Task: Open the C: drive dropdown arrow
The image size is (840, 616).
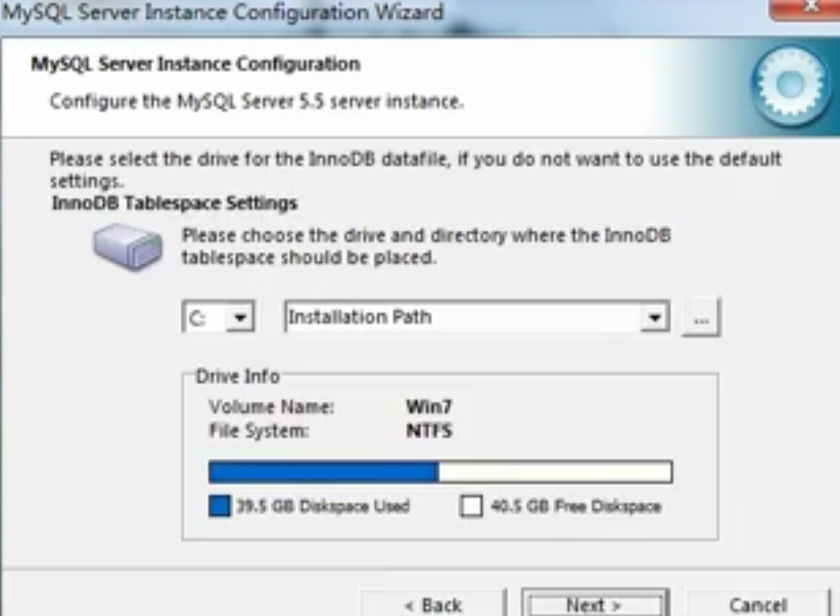Action: coord(240,318)
